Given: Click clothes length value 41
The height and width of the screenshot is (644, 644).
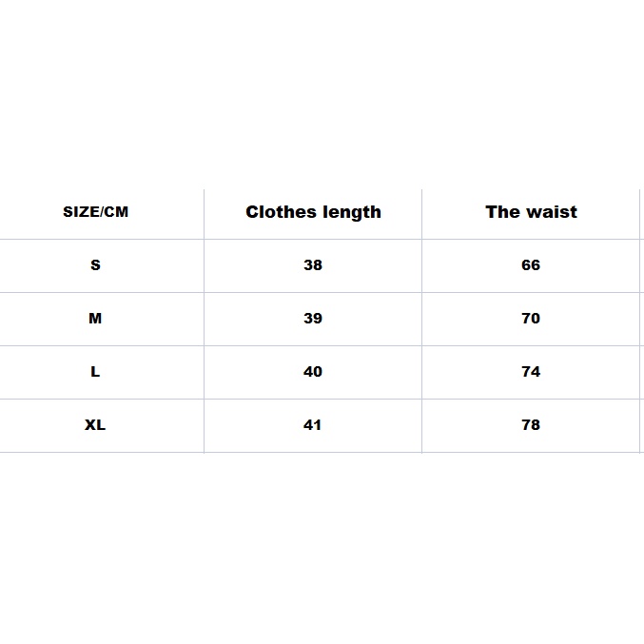Looking at the screenshot, I should pyautogui.click(x=312, y=424).
